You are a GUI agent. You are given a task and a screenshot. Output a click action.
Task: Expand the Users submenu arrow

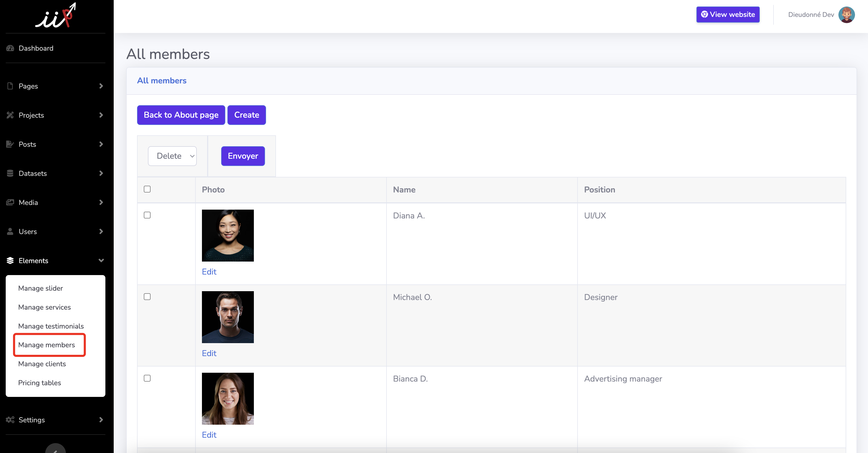[101, 231]
